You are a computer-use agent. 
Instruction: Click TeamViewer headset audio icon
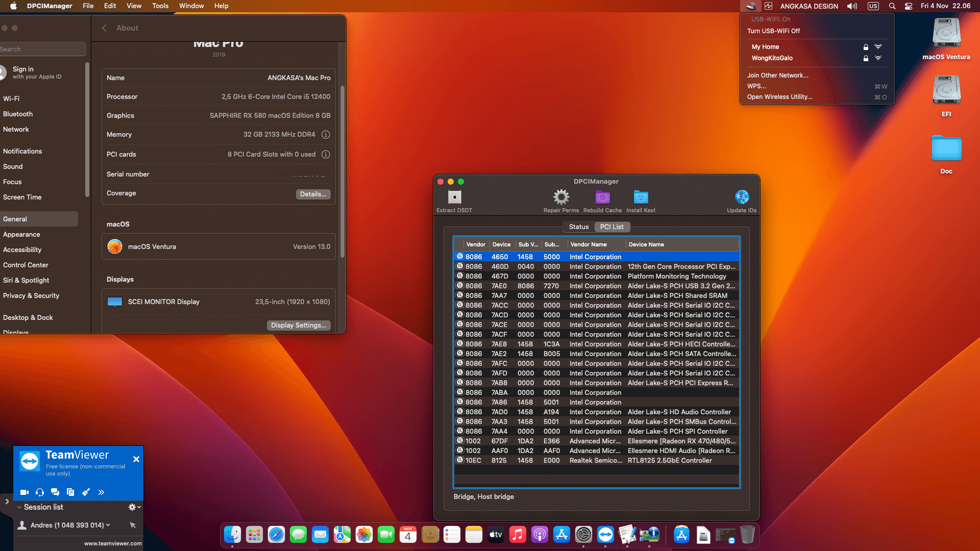[x=40, y=492]
